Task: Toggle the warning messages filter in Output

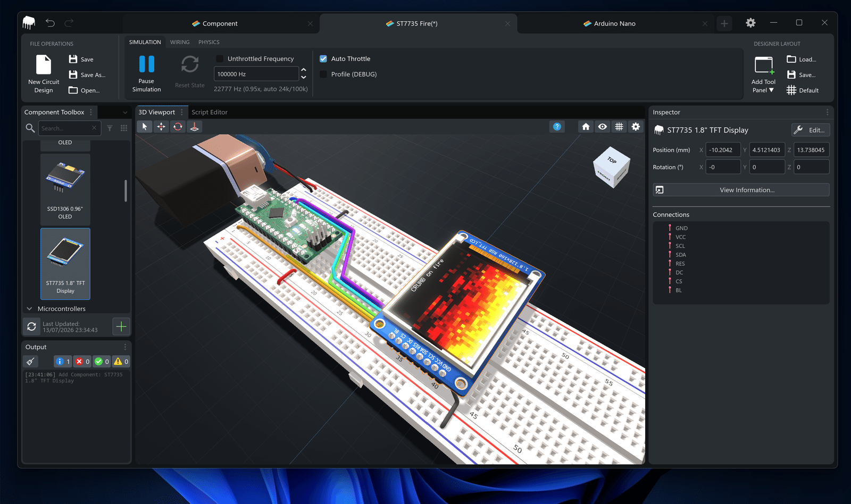Action: (121, 362)
